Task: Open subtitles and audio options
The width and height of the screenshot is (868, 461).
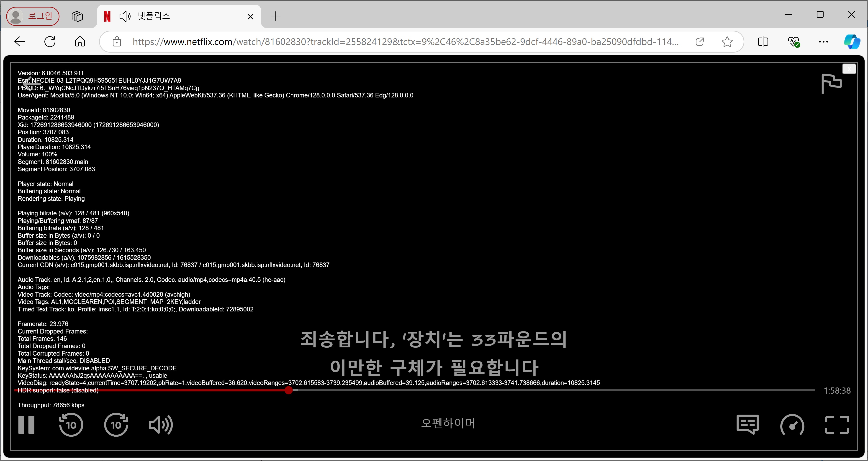Action: pos(748,425)
